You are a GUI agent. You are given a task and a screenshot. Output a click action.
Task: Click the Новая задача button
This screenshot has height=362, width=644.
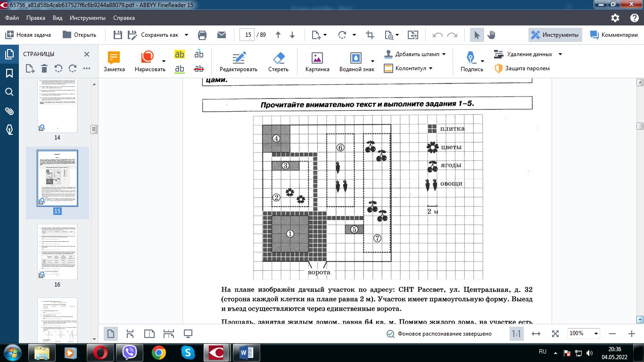28,35
